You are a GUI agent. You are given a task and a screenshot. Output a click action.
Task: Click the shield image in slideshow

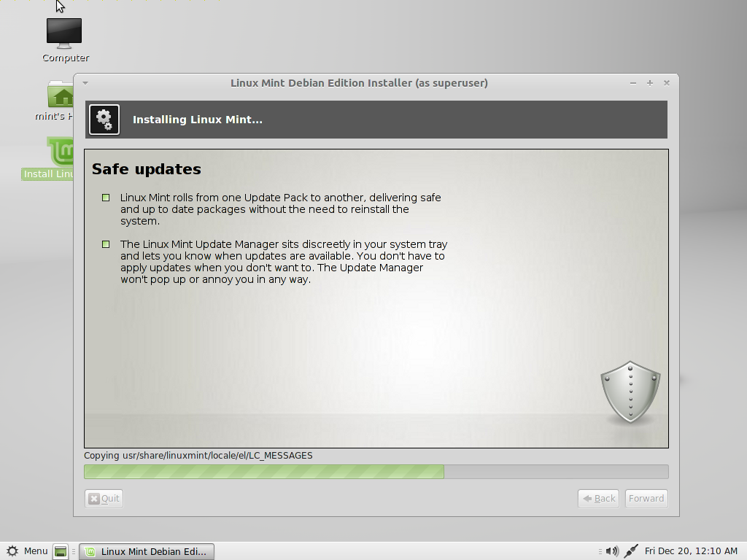tap(630, 392)
